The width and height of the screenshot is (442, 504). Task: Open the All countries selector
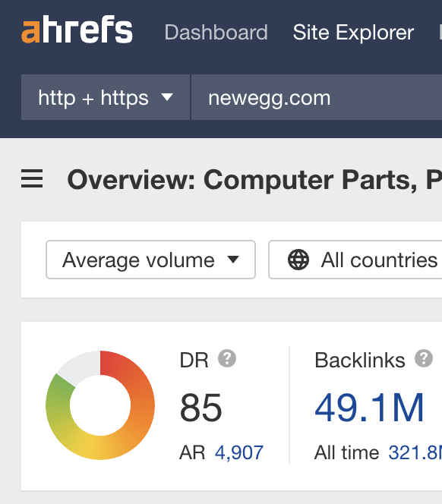click(x=355, y=260)
